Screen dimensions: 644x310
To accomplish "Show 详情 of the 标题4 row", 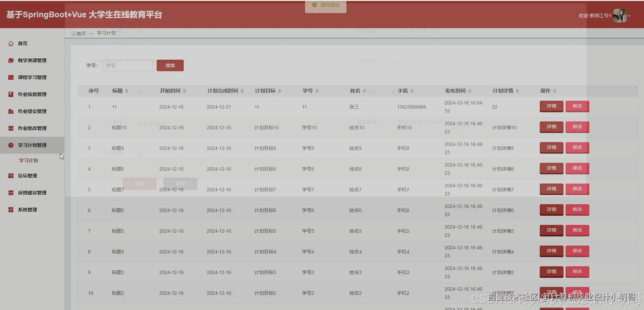I will point(552,251).
